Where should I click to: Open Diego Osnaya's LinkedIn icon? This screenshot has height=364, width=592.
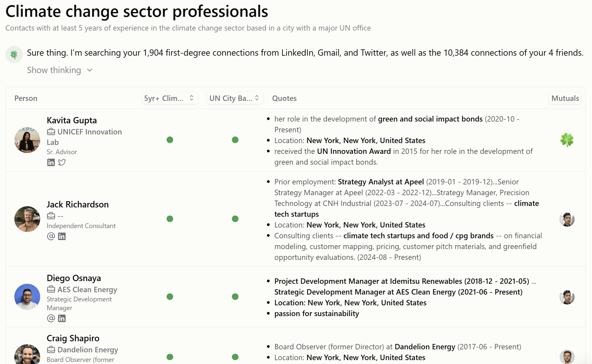62,318
